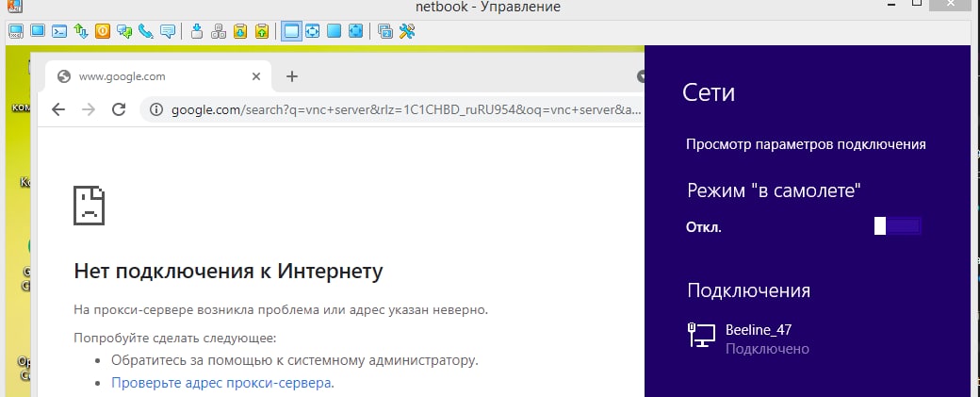Switch to full screen view mode

[x=335, y=30]
